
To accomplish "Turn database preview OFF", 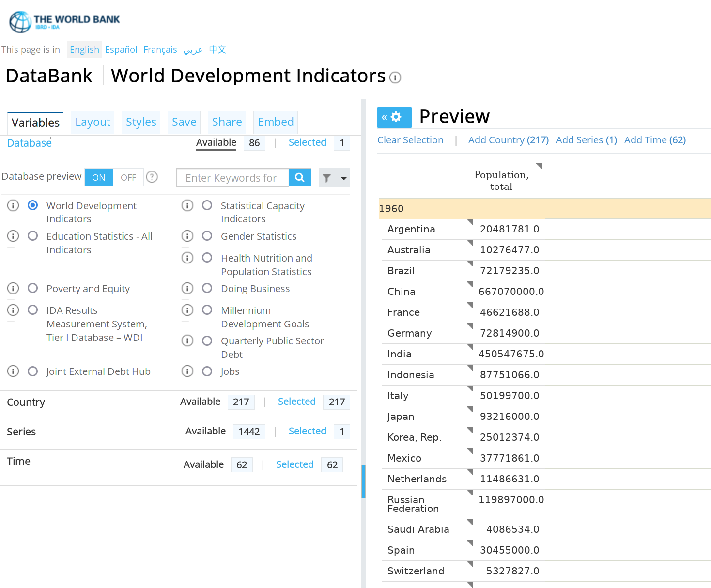I will [128, 177].
